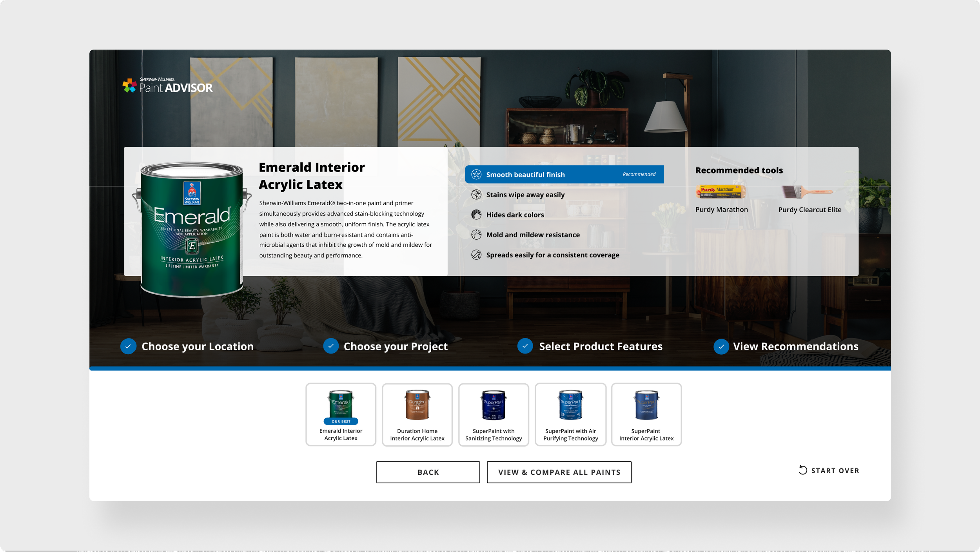This screenshot has height=554, width=980.
Task: Go to the View Recommendations step
Action: point(795,346)
